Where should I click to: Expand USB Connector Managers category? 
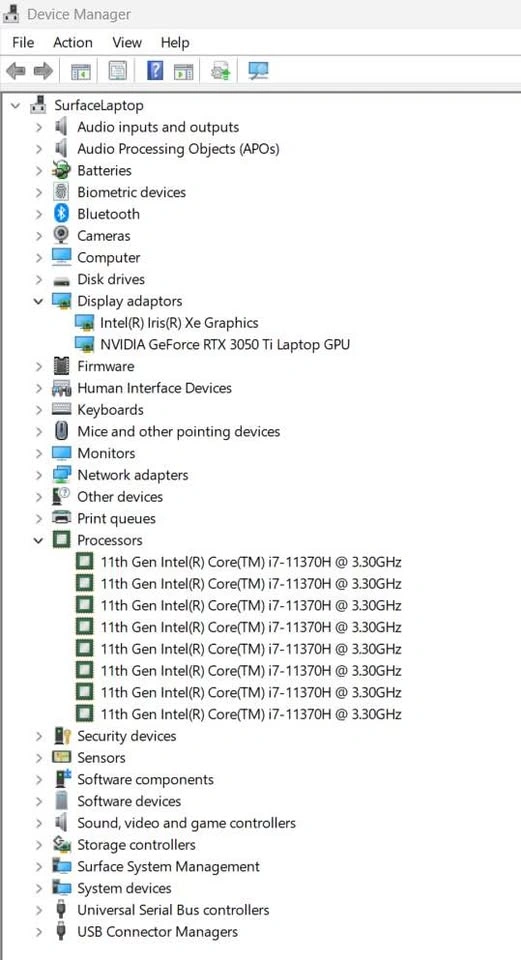(39, 932)
